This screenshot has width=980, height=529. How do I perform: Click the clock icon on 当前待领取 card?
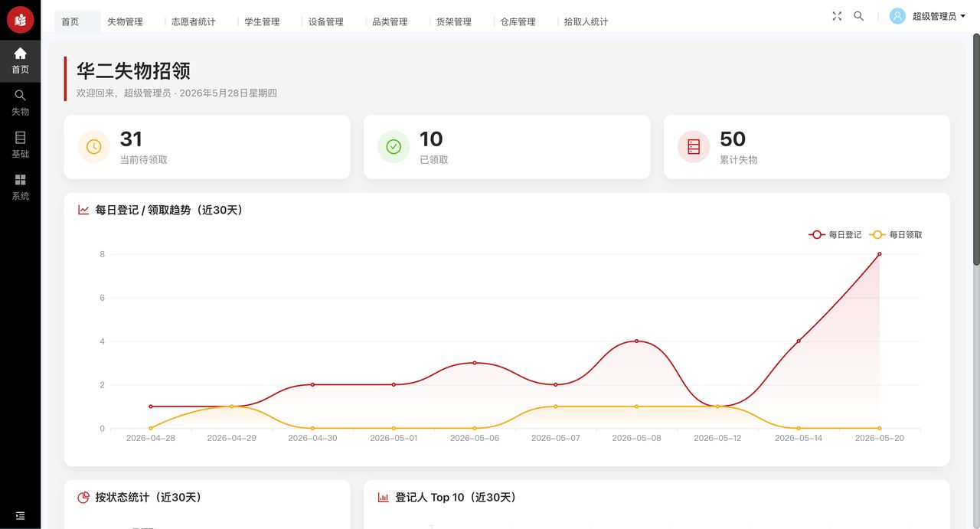point(93,147)
